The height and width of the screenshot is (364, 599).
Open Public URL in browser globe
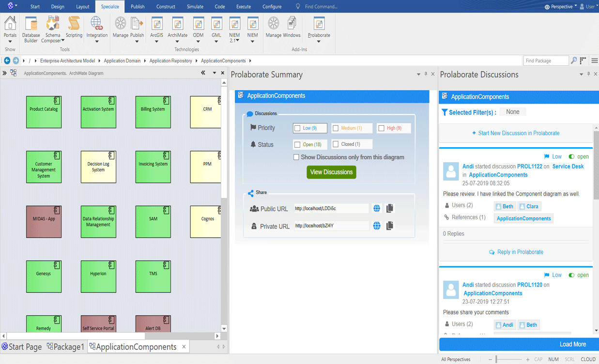point(377,209)
